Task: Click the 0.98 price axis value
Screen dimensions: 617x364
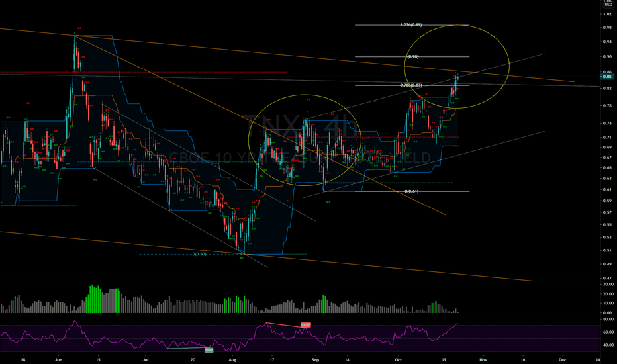Action: [607, 28]
